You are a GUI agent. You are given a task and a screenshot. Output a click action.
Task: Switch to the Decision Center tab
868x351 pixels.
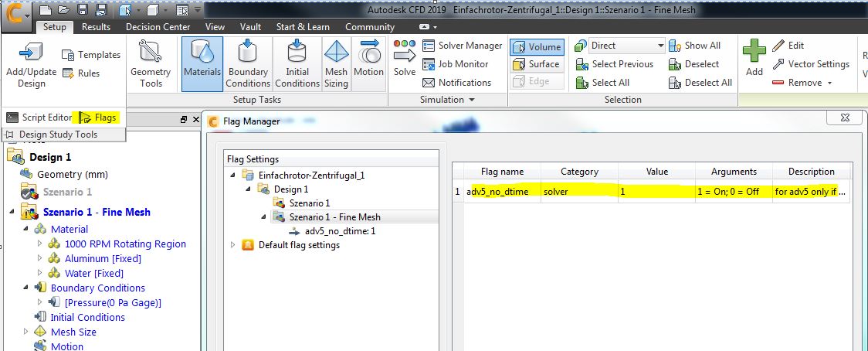coord(158,26)
